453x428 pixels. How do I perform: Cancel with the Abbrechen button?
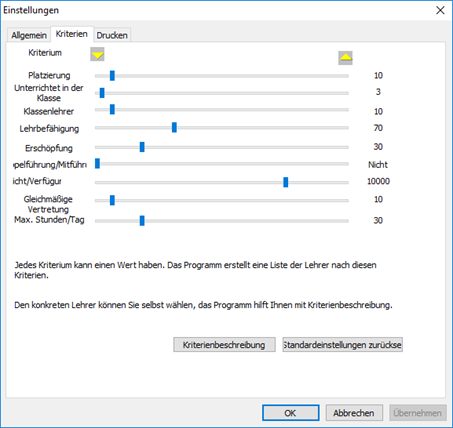pos(354,413)
